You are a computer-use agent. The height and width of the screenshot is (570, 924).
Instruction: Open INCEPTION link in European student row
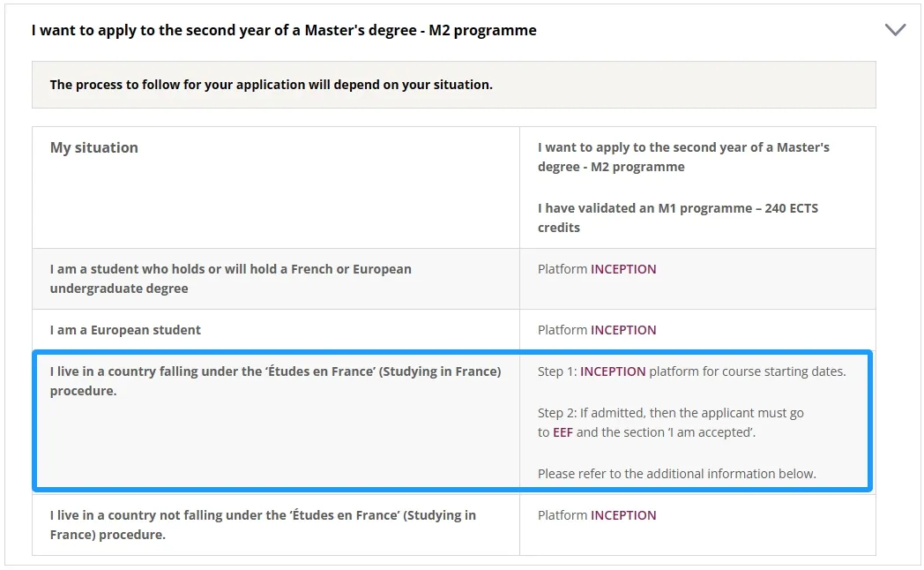click(x=623, y=330)
